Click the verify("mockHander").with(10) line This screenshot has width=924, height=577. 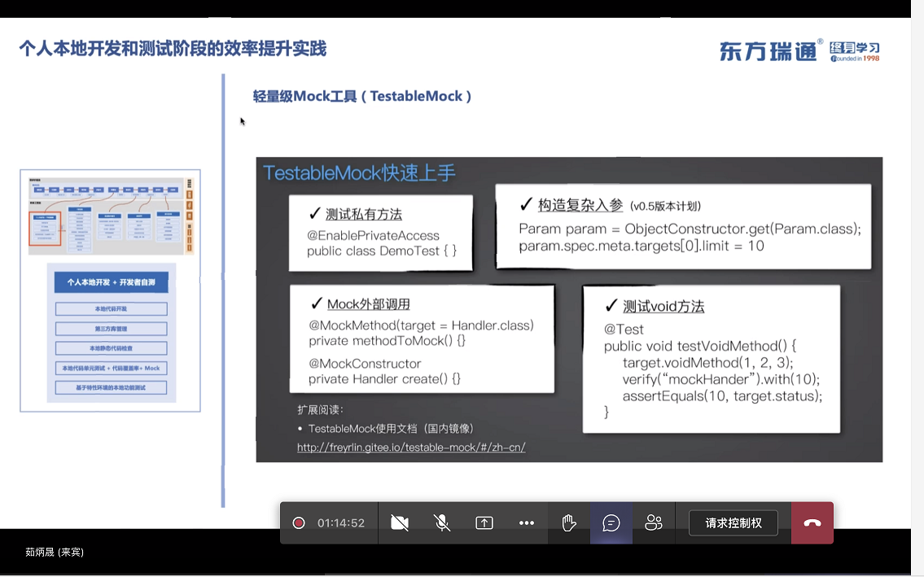click(721, 379)
